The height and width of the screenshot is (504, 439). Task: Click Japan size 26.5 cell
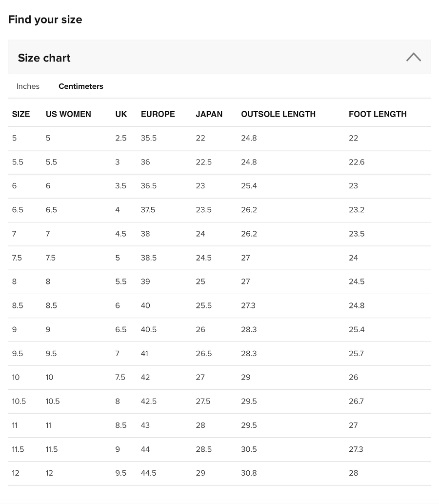point(204,353)
